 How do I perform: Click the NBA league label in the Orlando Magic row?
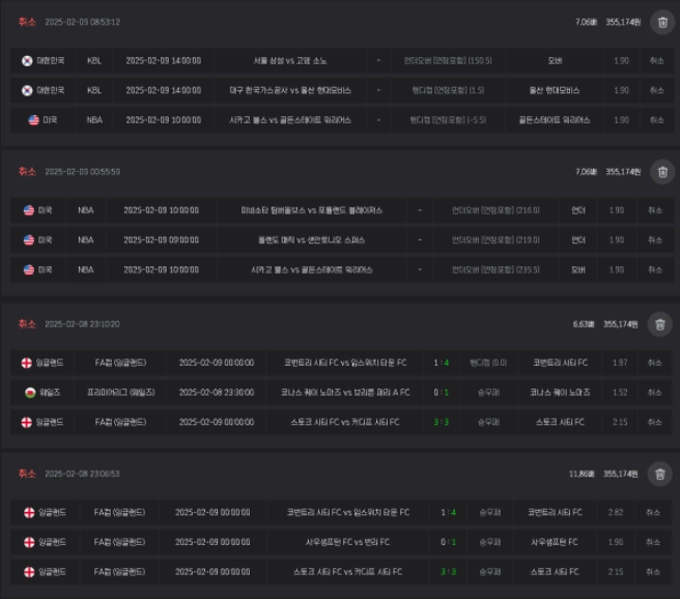pyautogui.click(x=85, y=240)
